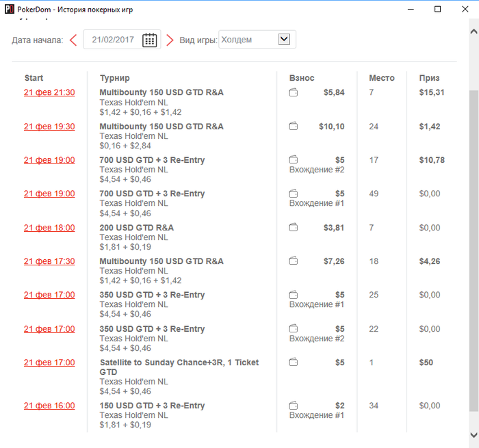Click the Взнос column header
The height and width of the screenshot is (448, 479).
(x=302, y=78)
